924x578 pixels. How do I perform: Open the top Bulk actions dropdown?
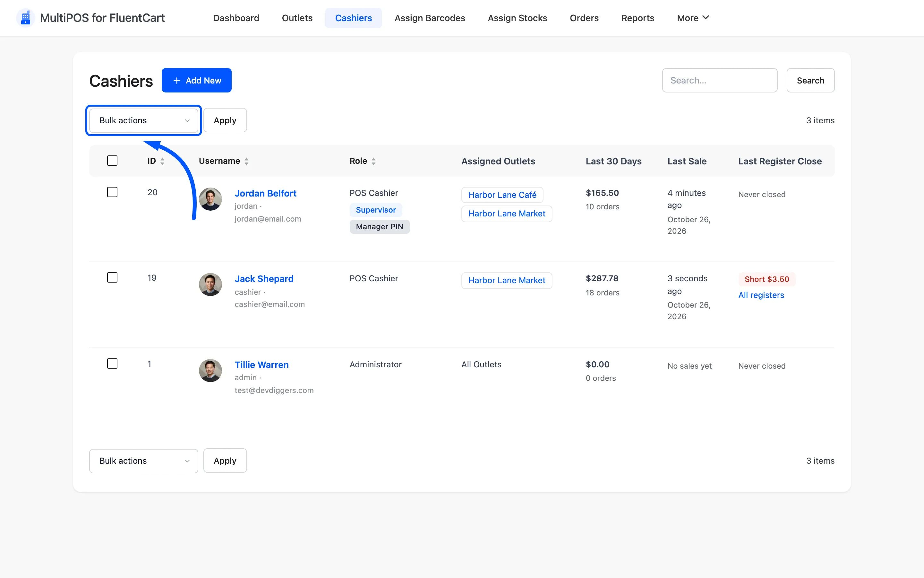click(x=143, y=120)
